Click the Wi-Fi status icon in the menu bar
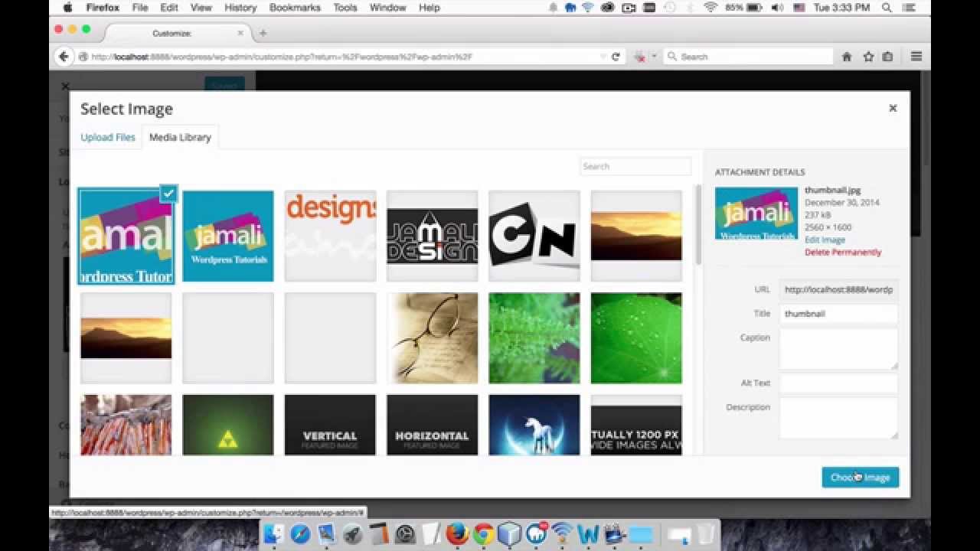Screen dimensions: 980x551 710,8
